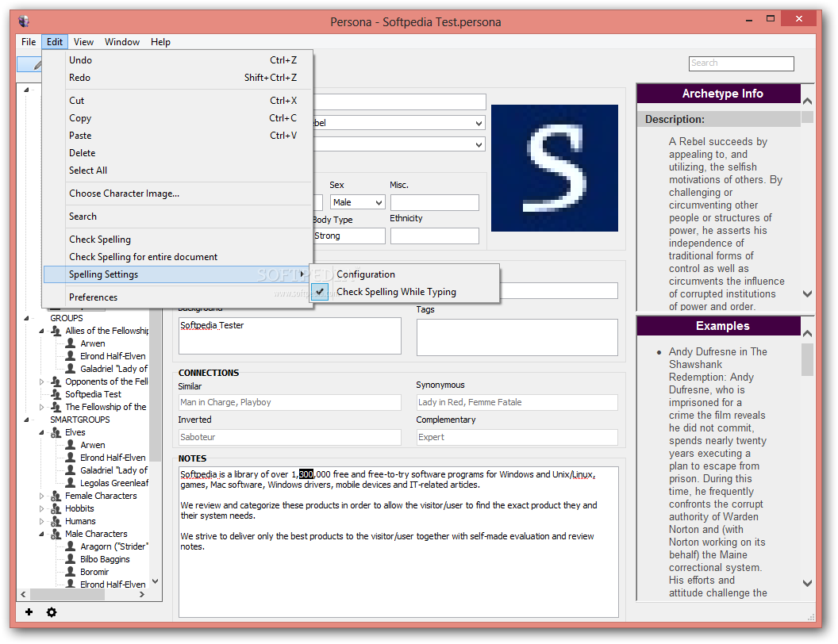Select Check Spelling for entire document
The image size is (838, 644).
click(178, 257)
